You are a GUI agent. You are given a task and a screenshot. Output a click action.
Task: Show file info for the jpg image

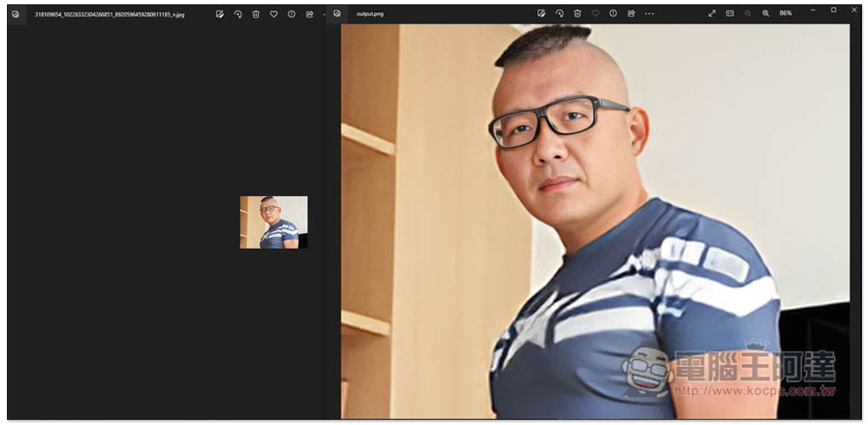(x=291, y=14)
